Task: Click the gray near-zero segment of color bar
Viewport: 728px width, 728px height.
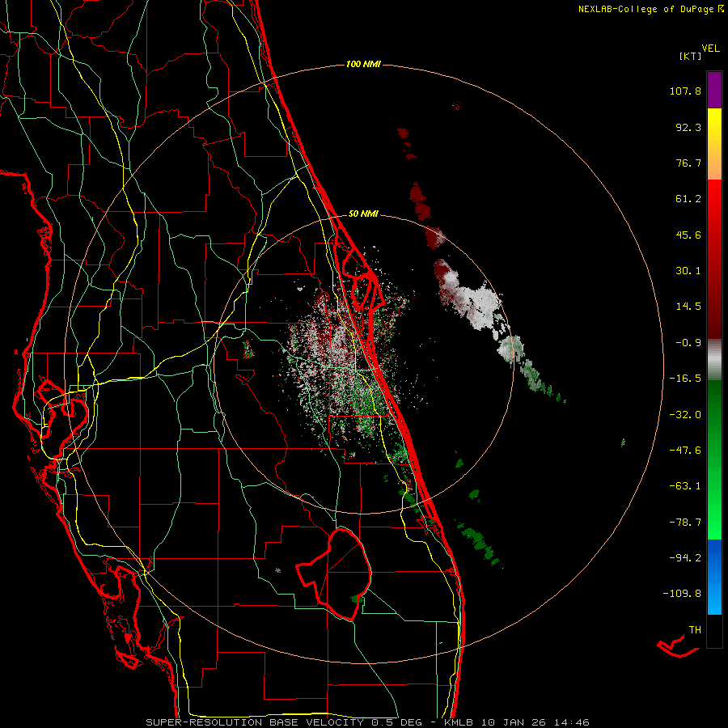Action: 714,359
